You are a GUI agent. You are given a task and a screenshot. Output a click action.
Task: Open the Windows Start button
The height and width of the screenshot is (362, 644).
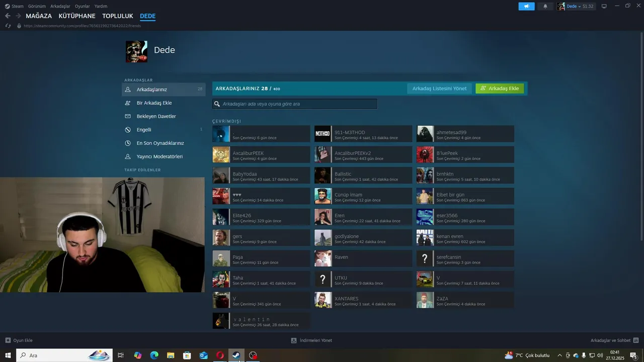click(8, 355)
